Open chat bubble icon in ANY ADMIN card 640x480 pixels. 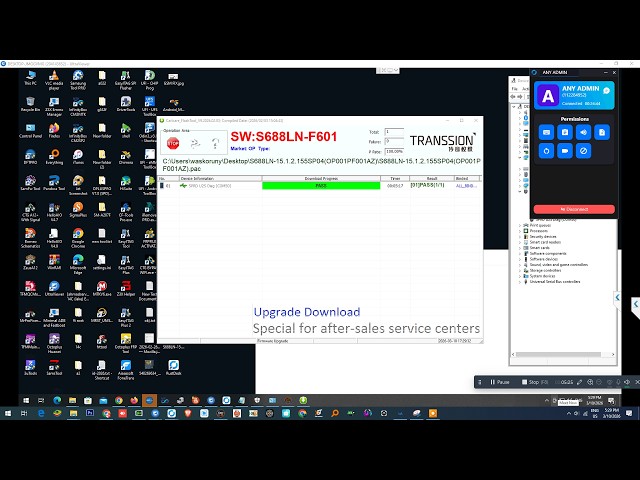607,91
